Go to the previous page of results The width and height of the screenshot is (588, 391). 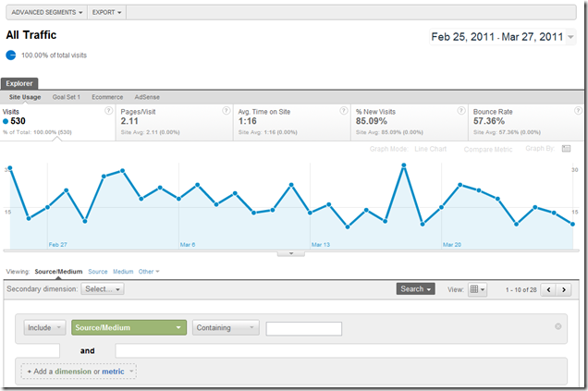pos(548,289)
